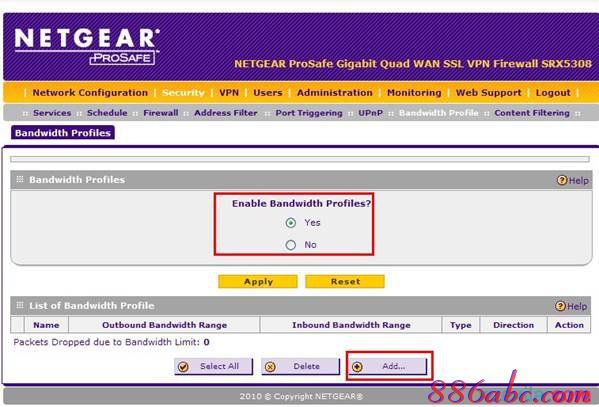Go to the Schedule submenu
599x407 pixels.
[x=107, y=113]
